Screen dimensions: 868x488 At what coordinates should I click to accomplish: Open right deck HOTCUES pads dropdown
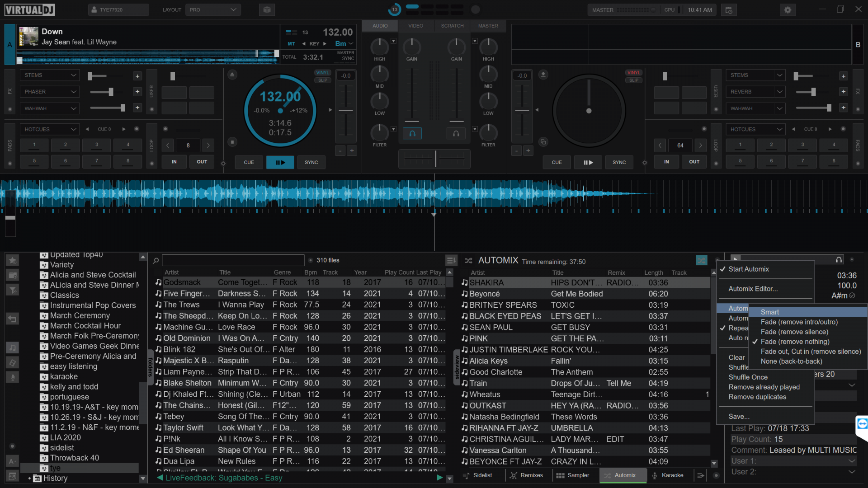[756, 129]
